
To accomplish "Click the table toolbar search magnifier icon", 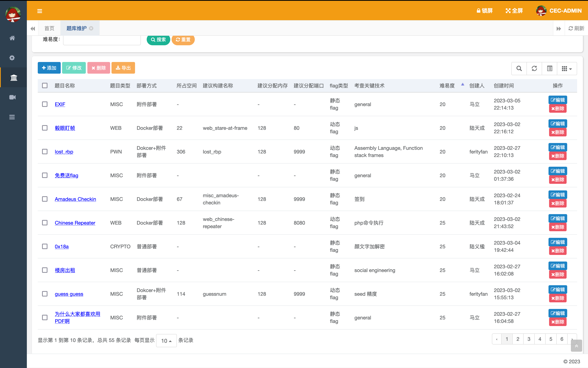I will (519, 69).
